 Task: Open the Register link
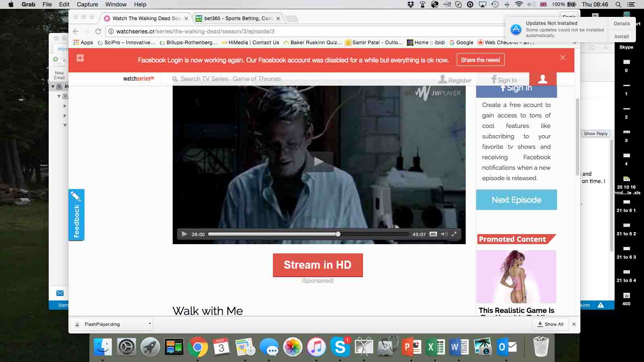[455, 80]
